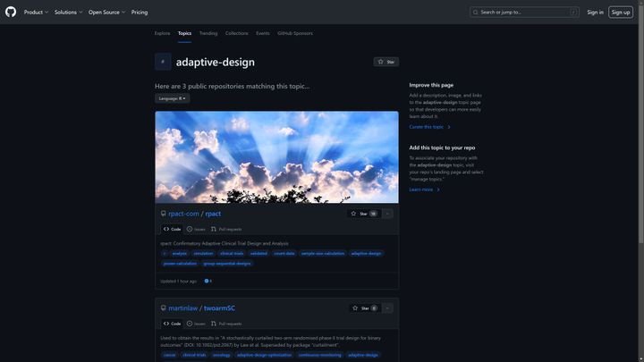Image resolution: width=644 pixels, height=362 pixels.
Task: Click the repository icon next to rpact-com
Action: coord(164,214)
